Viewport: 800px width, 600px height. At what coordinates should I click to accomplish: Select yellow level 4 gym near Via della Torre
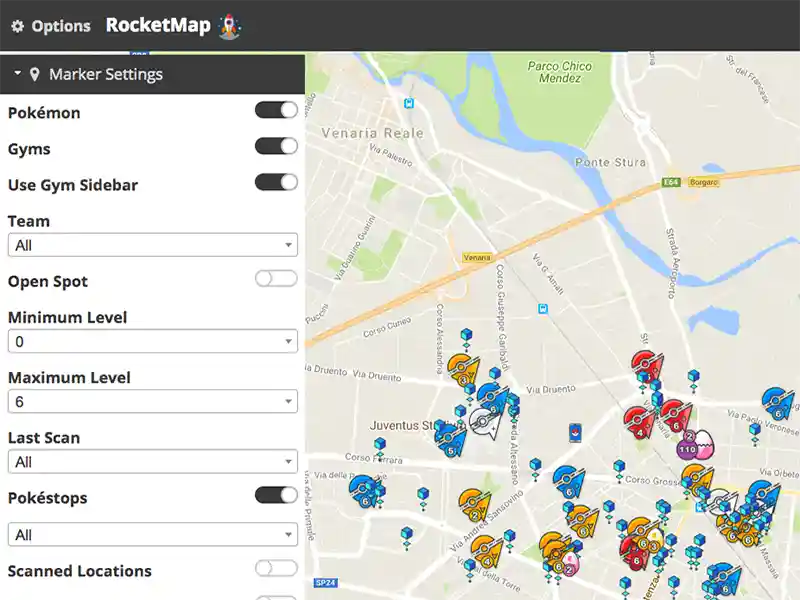coord(487,552)
